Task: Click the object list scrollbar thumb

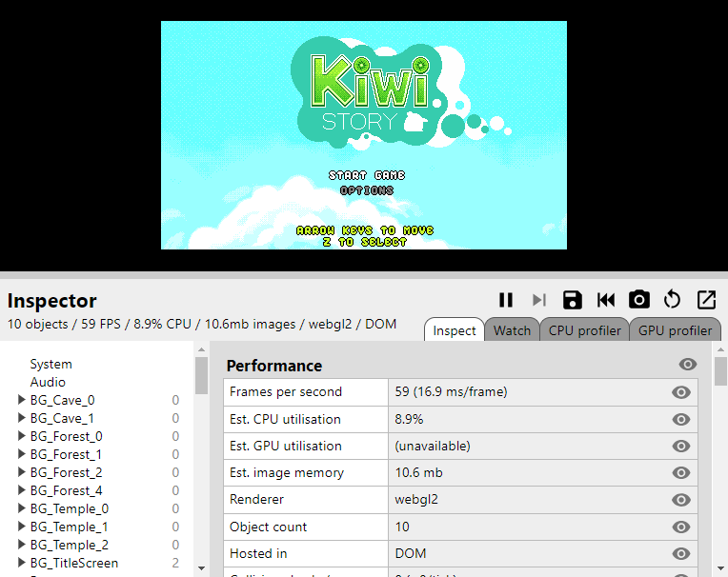Action: tap(201, 375)
